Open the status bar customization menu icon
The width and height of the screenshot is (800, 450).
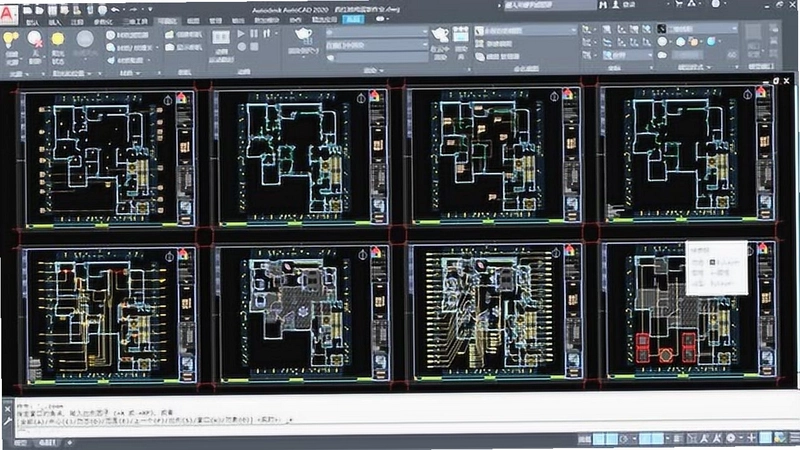[794, 438]
